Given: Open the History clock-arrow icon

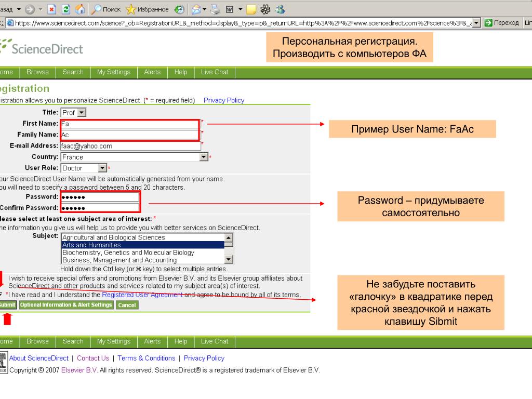Looking at the screenshot, I should pos(179,9).
